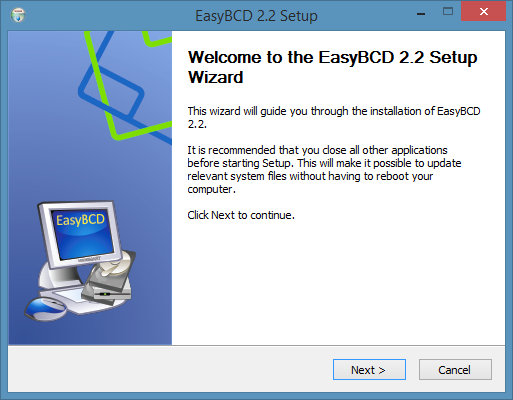Minimize the EasyBCD 2.2 Setup window

point(421,13)
